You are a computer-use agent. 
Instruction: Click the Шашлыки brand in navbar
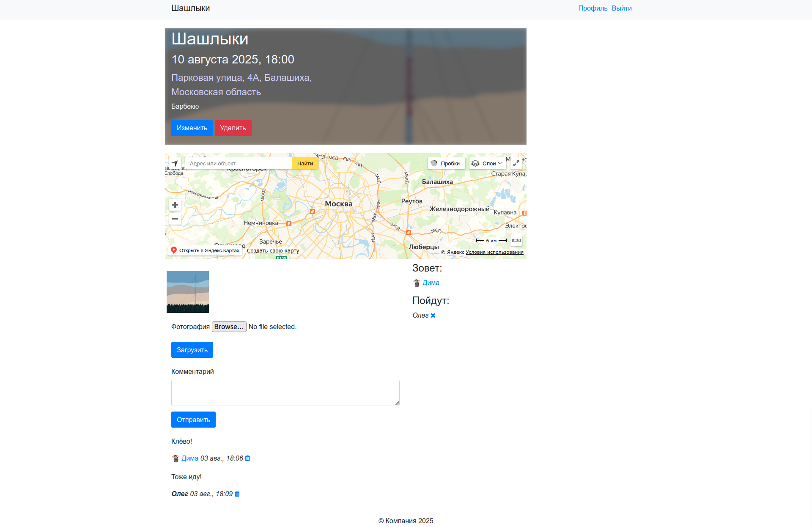tap(190, 8)
